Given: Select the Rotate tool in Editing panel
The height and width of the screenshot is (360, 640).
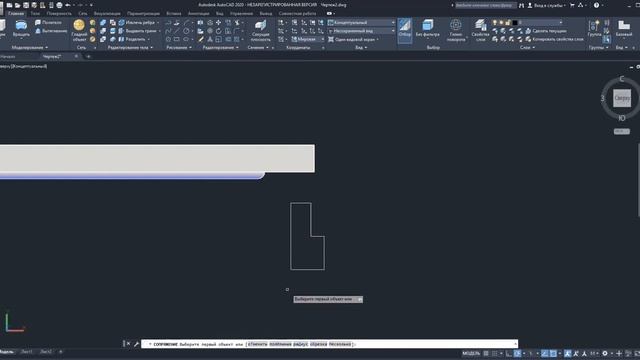Looking at the screenshot, I should [218, 31].
